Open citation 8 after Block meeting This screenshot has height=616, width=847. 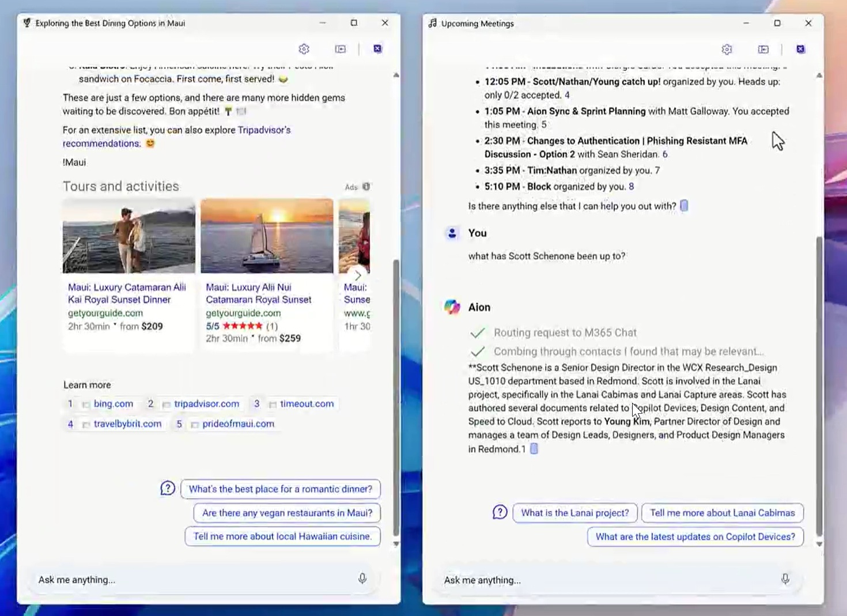click(632, 187)
